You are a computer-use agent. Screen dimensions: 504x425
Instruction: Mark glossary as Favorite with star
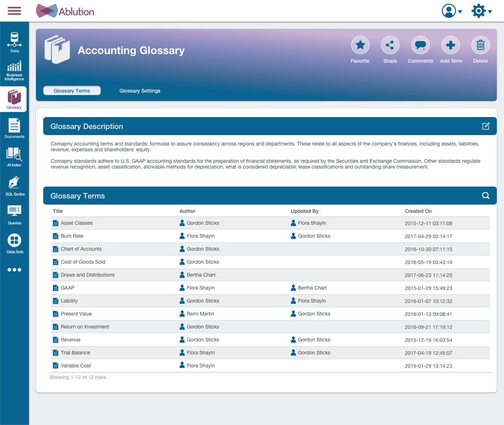pos(360,45)
